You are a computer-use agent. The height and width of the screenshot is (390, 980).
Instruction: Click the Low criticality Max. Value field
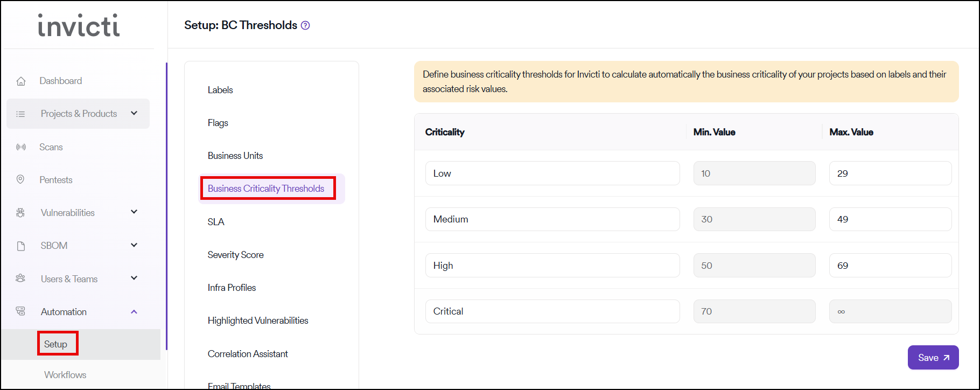(890, 173)
